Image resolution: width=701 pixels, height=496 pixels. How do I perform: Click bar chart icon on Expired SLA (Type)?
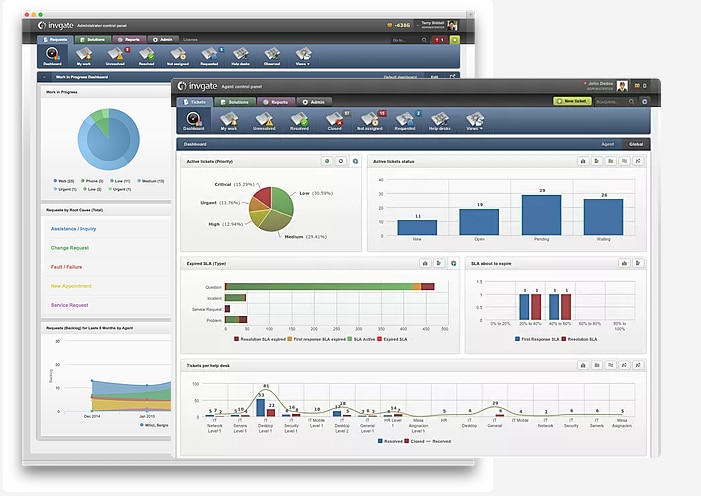pyautogui.click(x=425, y=263)
